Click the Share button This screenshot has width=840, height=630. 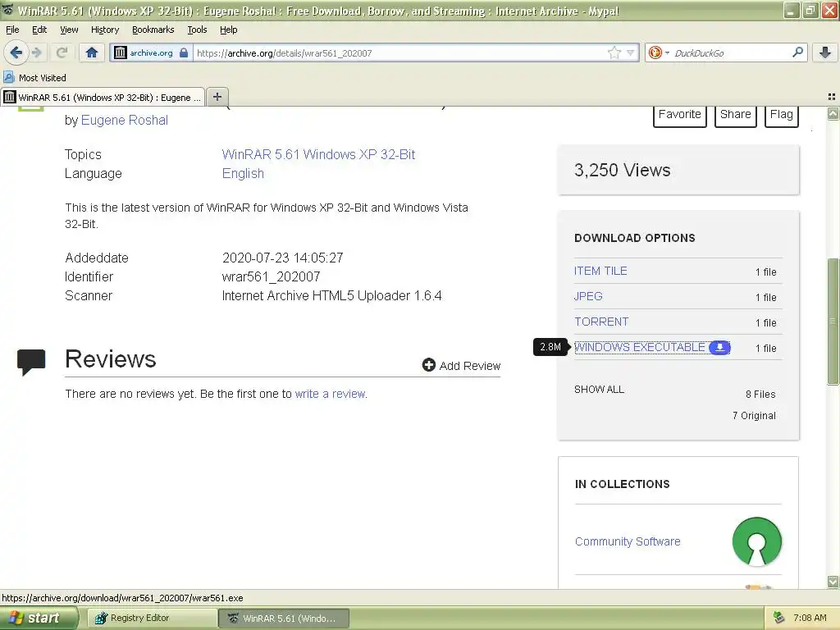[x=736, y=116]
